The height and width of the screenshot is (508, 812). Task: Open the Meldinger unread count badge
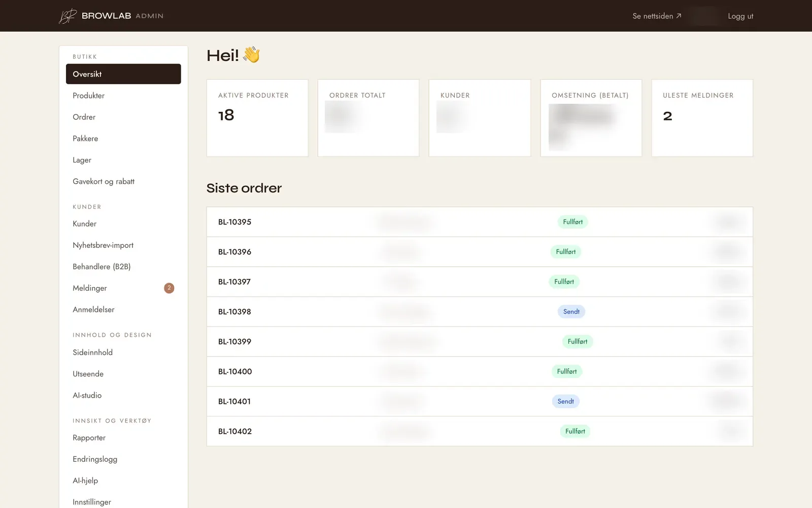169,288
